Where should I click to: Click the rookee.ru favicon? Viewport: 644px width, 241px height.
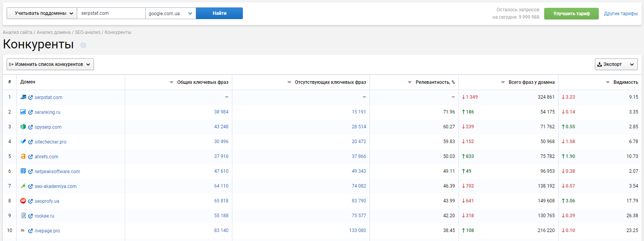tap(23, 216)
